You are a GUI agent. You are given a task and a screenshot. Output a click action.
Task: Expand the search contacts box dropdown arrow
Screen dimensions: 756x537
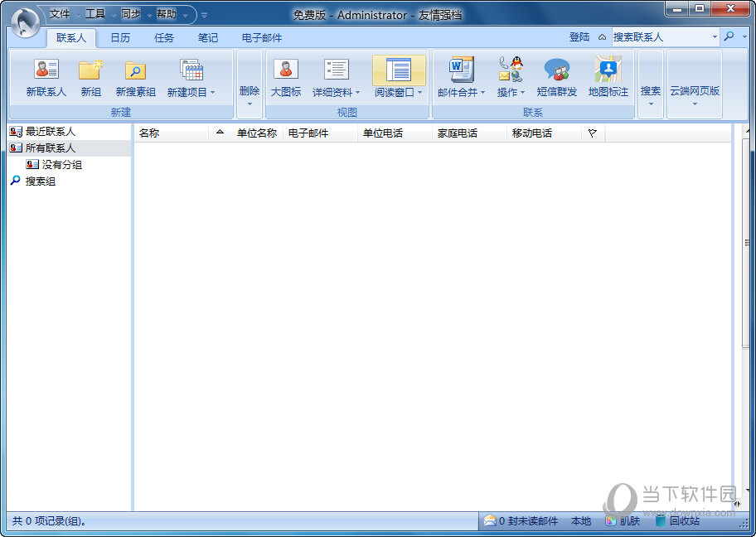715,36
